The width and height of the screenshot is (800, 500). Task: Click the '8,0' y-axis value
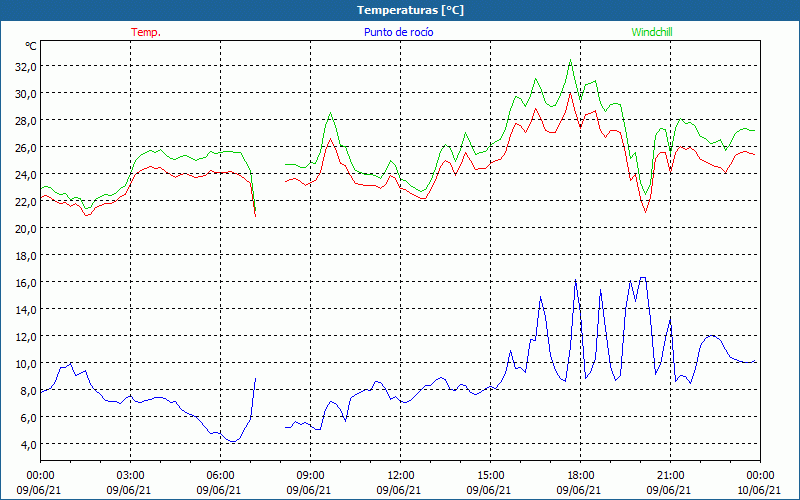coord(28,391)
